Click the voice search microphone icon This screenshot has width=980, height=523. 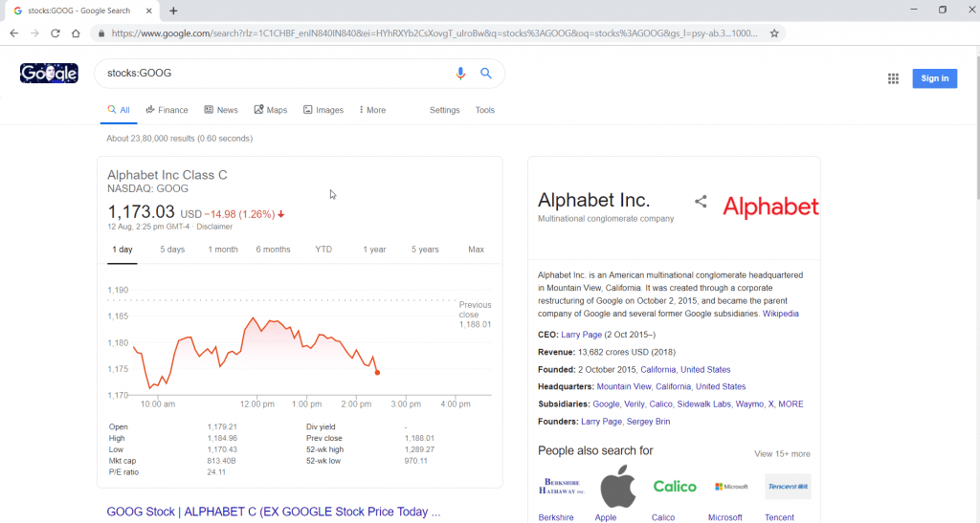(x=460, y=74)
